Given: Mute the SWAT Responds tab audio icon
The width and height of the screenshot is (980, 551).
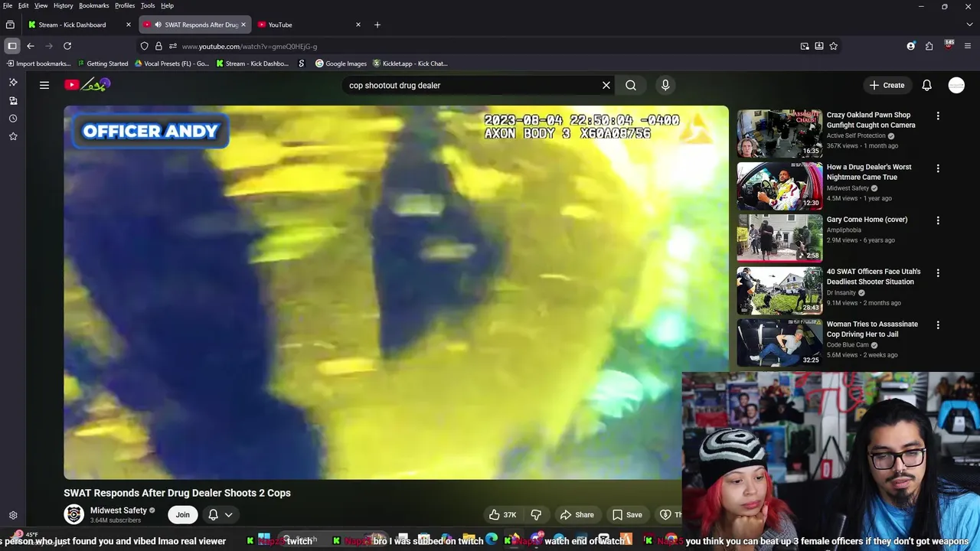Looking at the screenshot, I should [x=158, y=24].
